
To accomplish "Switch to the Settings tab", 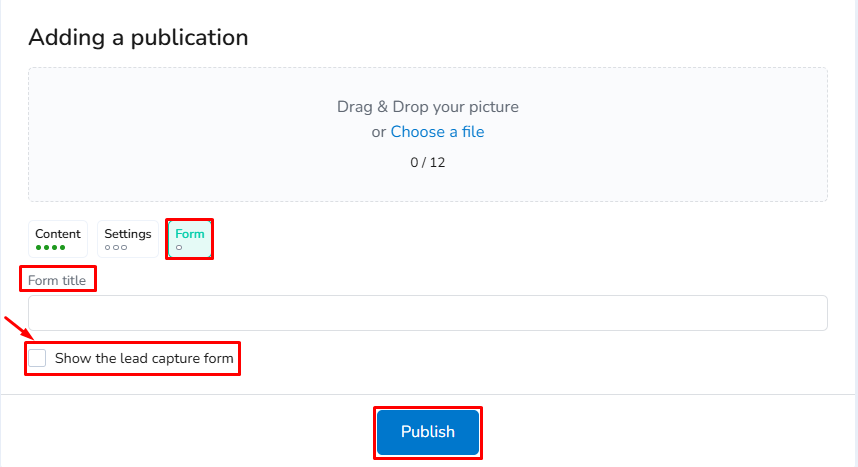I will coord(128,234).
